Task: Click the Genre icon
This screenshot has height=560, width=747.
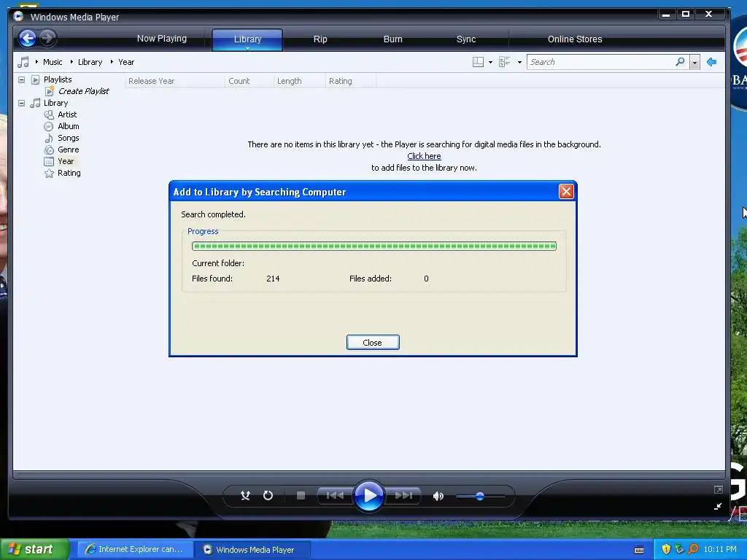Action: pyautogui.click(x=49, y=149)
